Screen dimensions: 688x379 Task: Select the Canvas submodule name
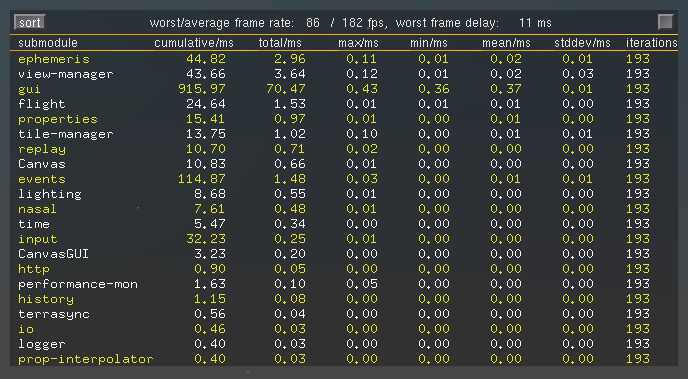42,164
